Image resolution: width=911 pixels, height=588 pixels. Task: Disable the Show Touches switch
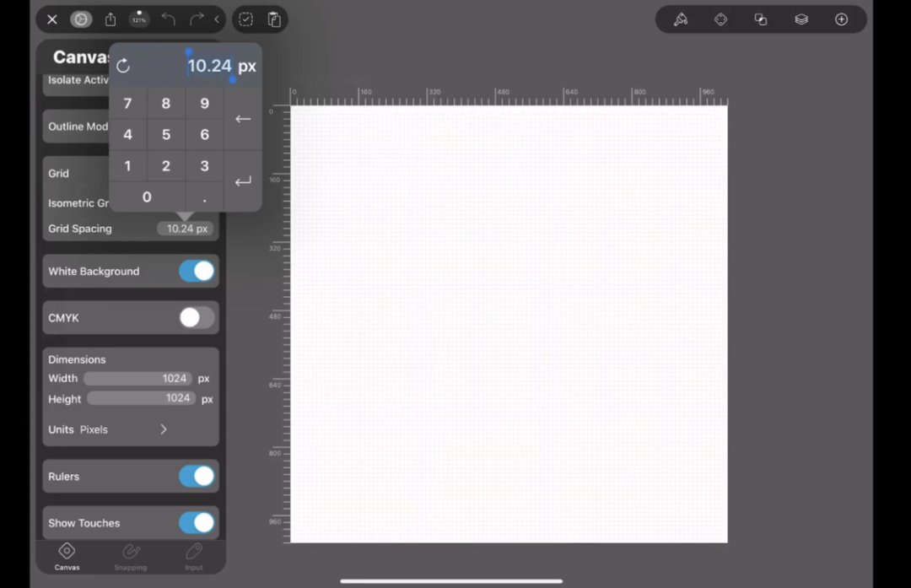coord(197,523)
